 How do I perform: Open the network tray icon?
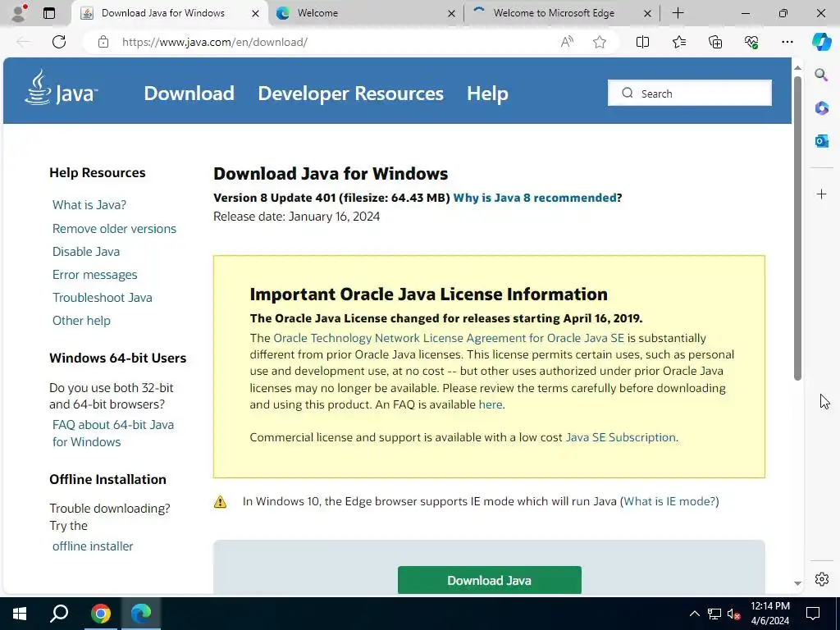coord(714,614)
